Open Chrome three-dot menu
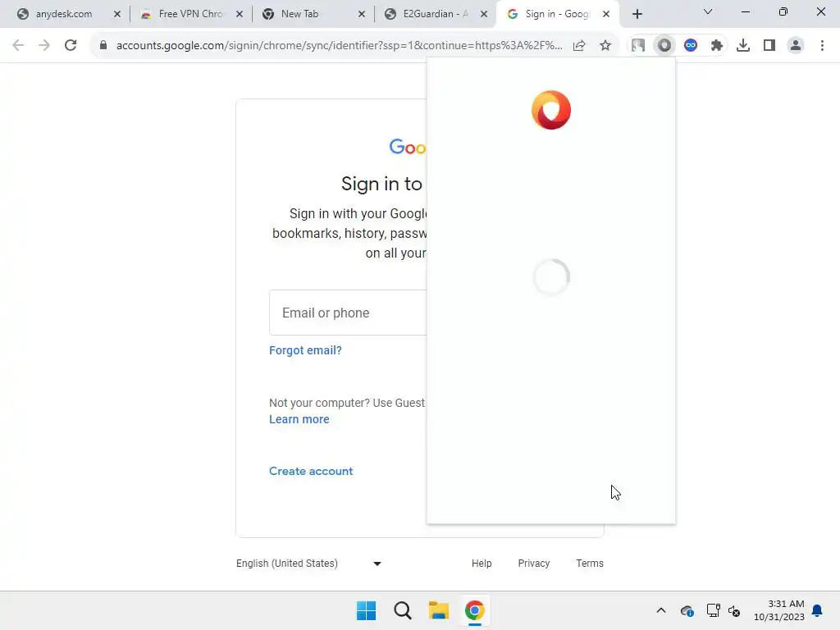 point(822,46)
